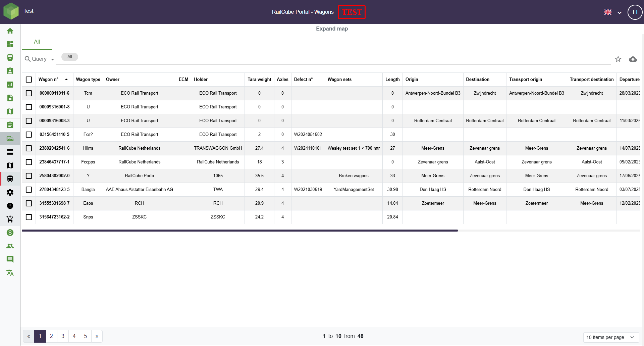
Task: Select checkbox for wagon 31564723162-2
Action: click(x=29, y=217)
